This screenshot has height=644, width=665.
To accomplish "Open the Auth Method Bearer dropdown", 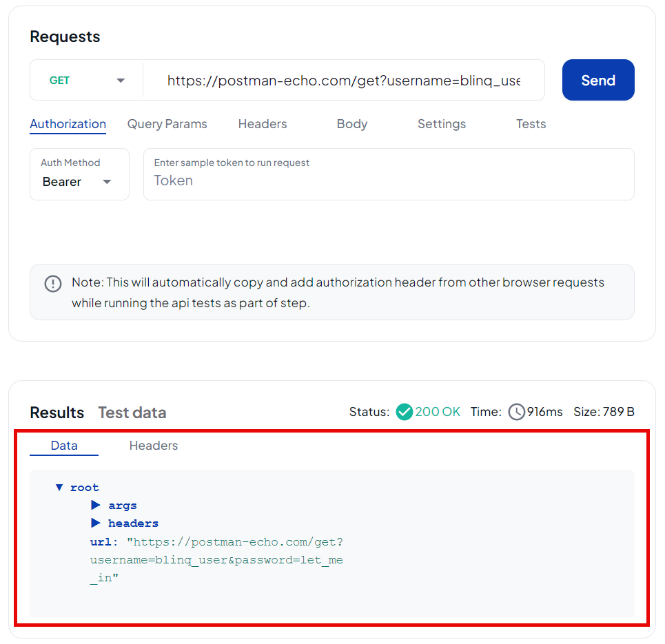I will (x=79, y=174).
